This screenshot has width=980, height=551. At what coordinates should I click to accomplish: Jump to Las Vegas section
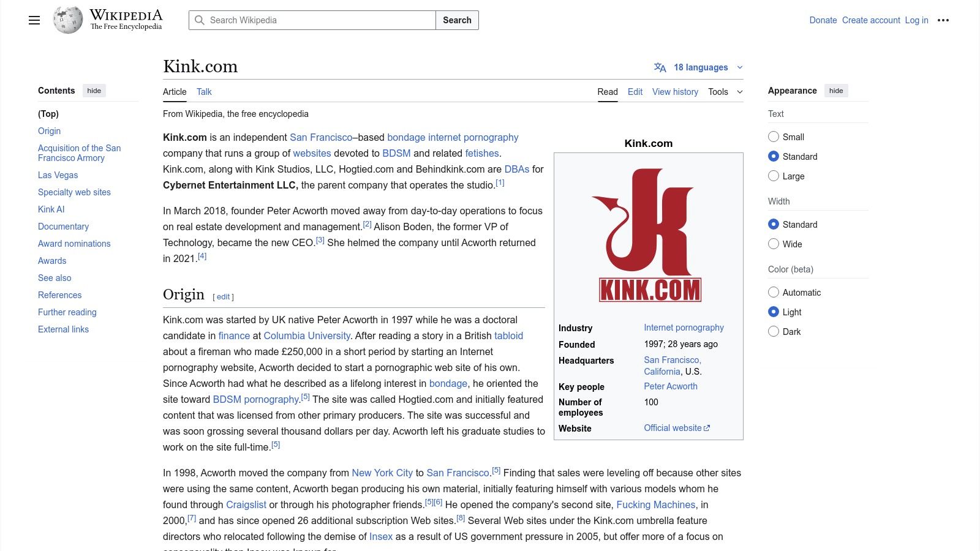tap(58, 175)
